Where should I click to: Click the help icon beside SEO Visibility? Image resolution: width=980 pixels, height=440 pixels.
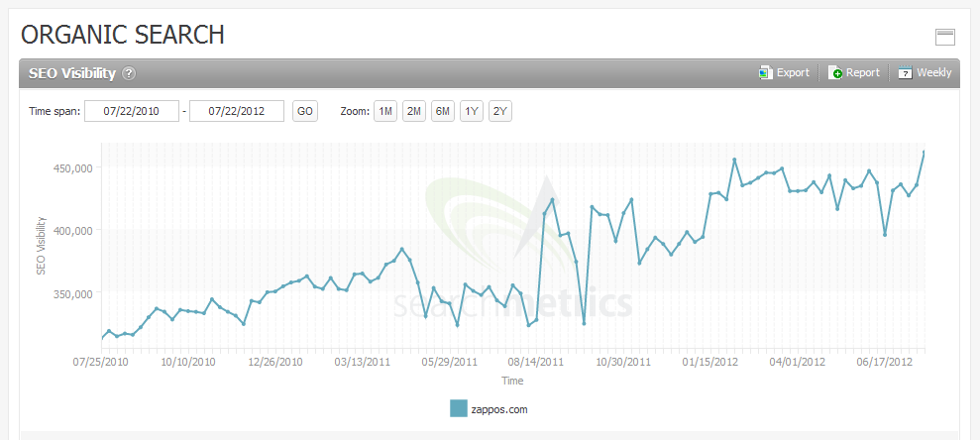tap(129, 73)
